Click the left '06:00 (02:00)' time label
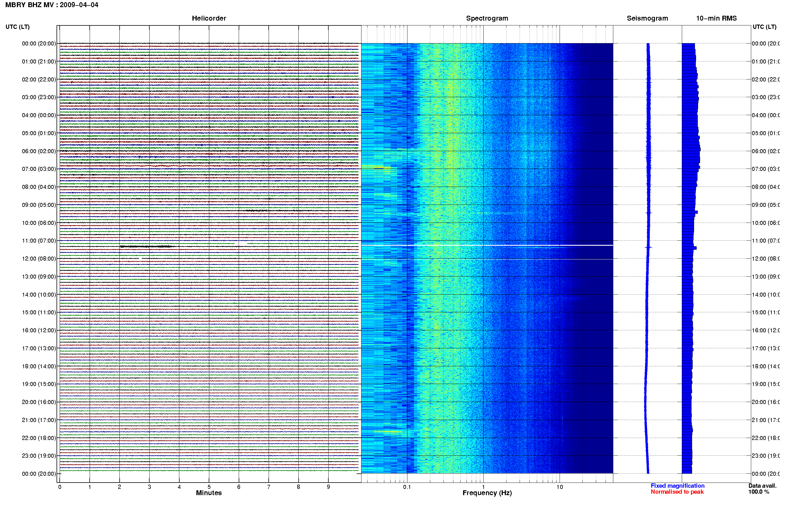The image size is (812, 508). (x=39, y=151)
